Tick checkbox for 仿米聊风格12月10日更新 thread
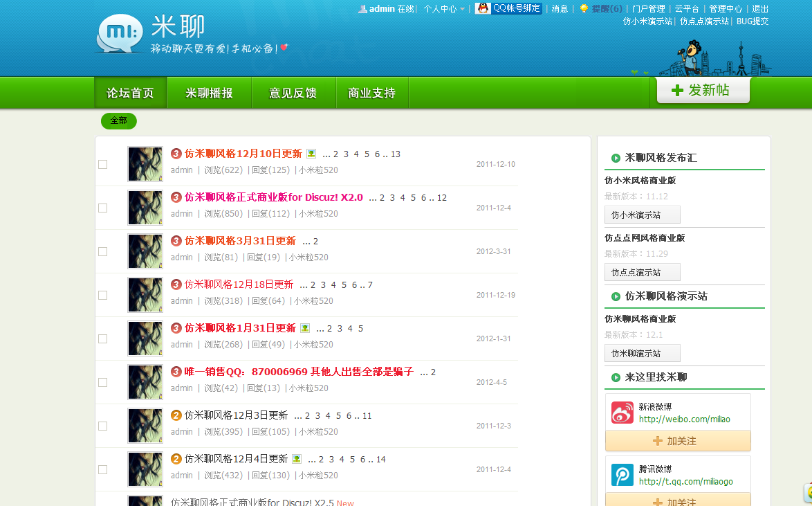Screen dimensions: 812x506 (x=102, y=164)
